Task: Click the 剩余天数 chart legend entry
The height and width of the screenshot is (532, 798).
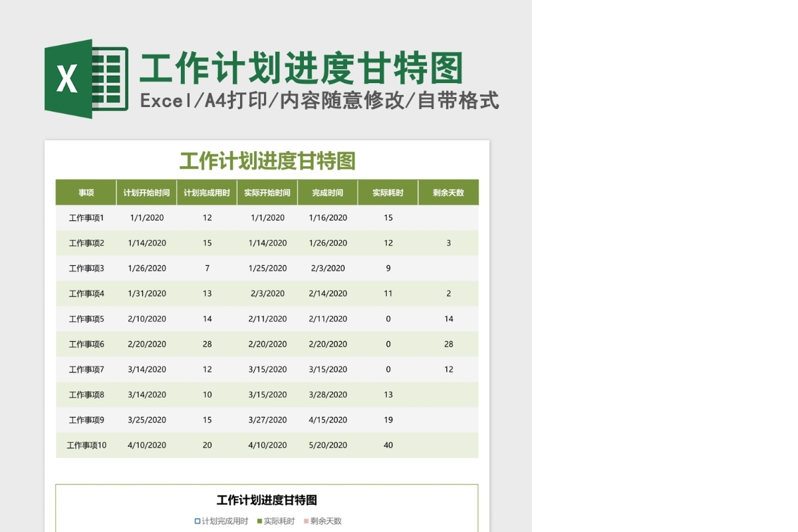Action: pos(323,521)
